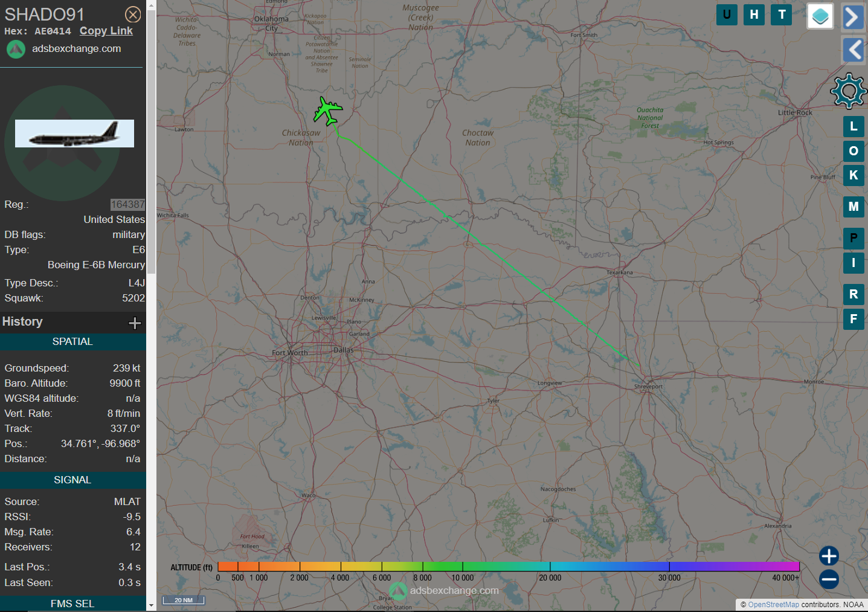This screenshot has height=612, width=868.
Task: Click the Groundspeed value 239 kt
Action: [x=127, y=369]
